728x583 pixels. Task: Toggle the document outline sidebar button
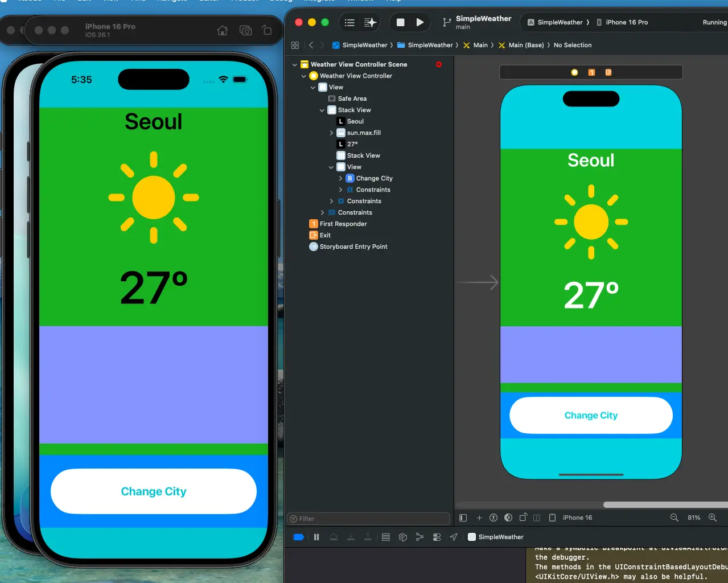coord(463,518)
